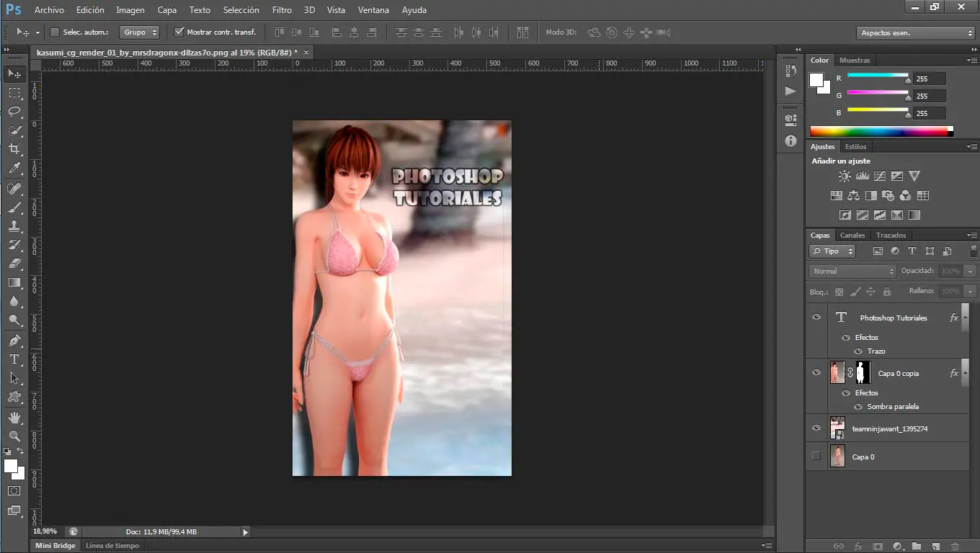Hide Efectos of Photoshop Tutoriales layer
Image resolution: width=980 pixels, height=553 pixels.
point(846,337)
